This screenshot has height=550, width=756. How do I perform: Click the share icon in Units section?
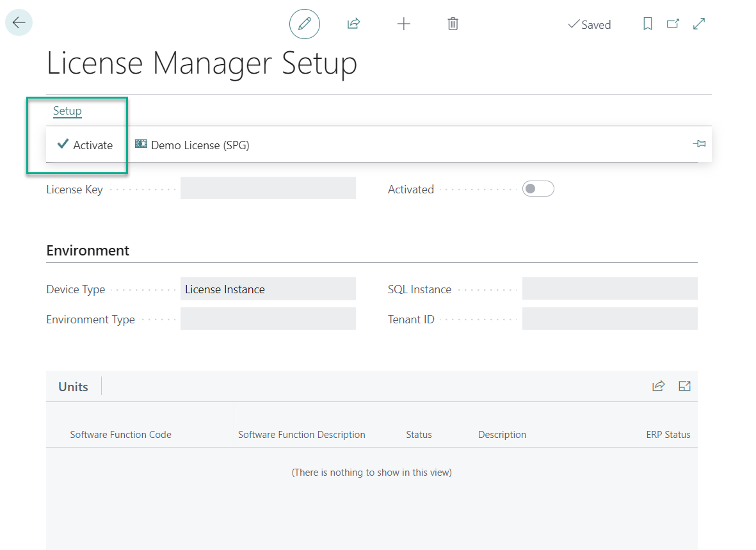pyautogui.click(x=658, y=386)
